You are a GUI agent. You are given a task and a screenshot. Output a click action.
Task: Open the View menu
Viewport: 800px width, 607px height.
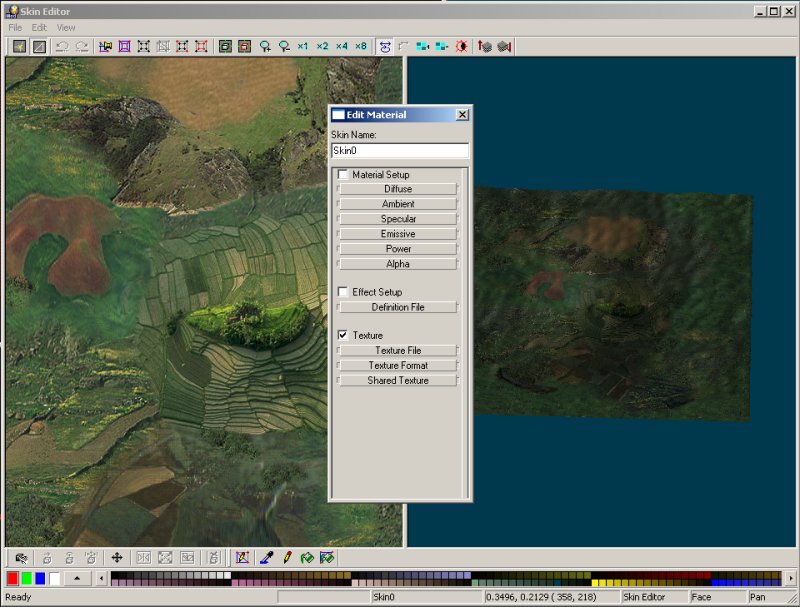(x=66, y=27)
